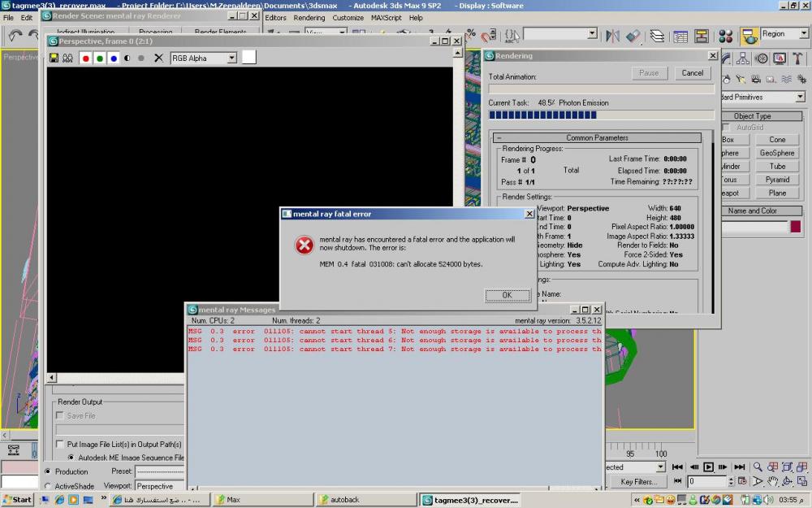The width and height of the screenshot is (812, 508).
Task: Open Utilities hammer panel tab
Action: click(x=797, y=59)
